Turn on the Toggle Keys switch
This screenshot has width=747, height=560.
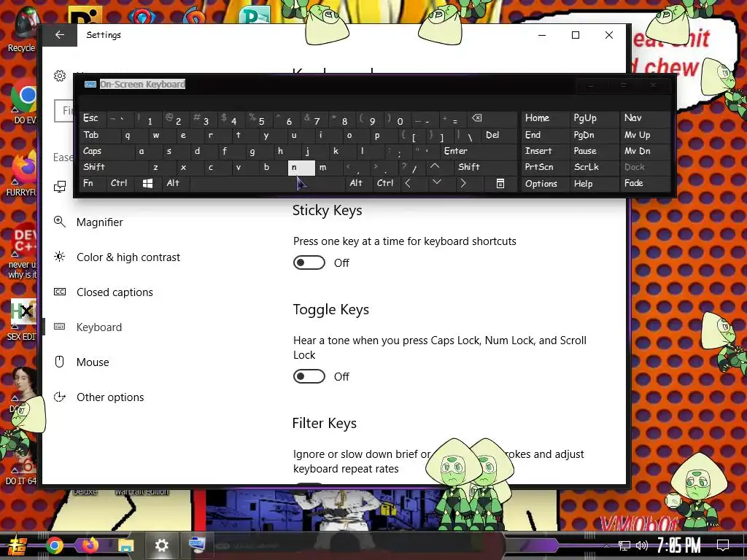click(309, 377)
